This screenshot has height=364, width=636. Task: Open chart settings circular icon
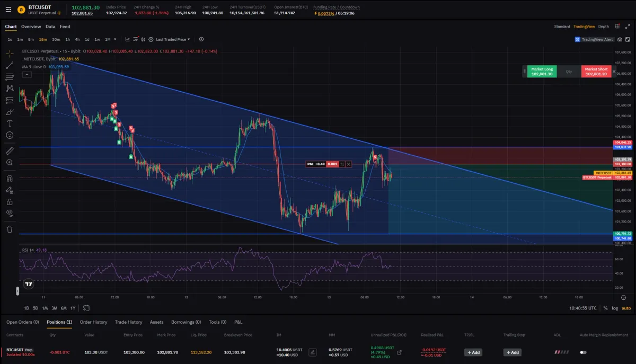coord(151,39)
